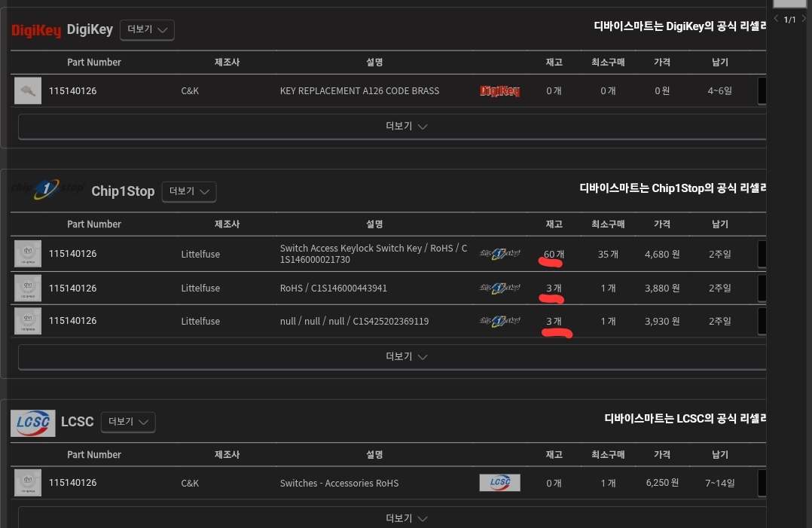Image resolution: width=812 pixels, height=528 pixels.
Task: Click the DigiKey key replacement product thumbnail
Action: (28, 91)
